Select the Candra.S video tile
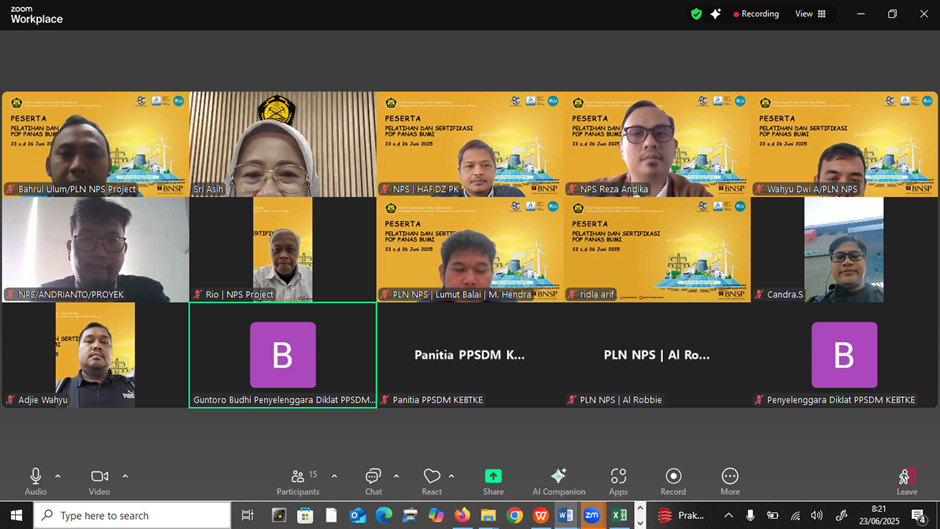This screenshot has height=529, width=940. pos(844,250)
